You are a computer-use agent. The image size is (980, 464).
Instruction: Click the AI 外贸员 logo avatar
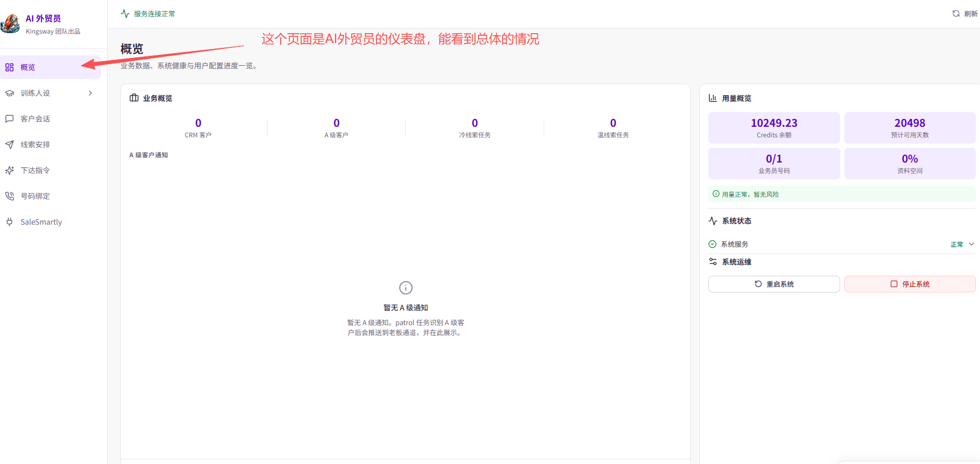tap(10, 24)
